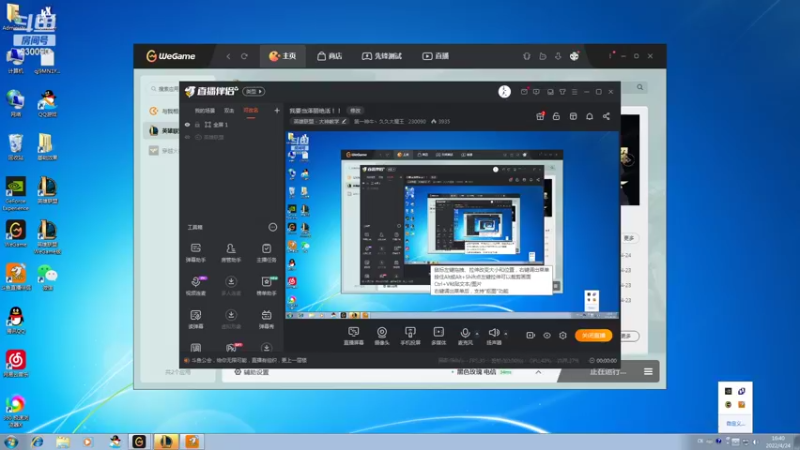Viewport: 800px width, 450px height.
Task: Click the recording camera icon near settings
Action: tap(531, 335)
